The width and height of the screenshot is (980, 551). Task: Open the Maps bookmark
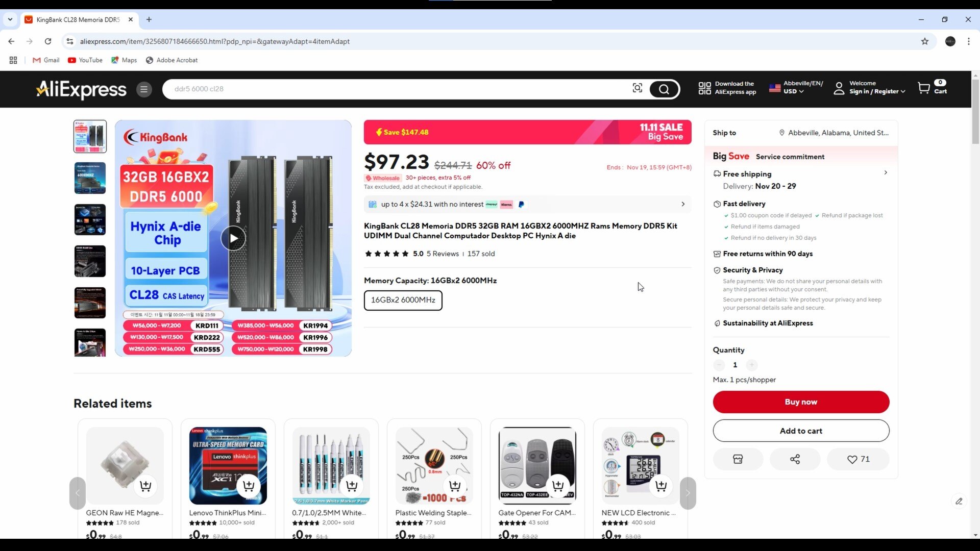pos(124,60)
